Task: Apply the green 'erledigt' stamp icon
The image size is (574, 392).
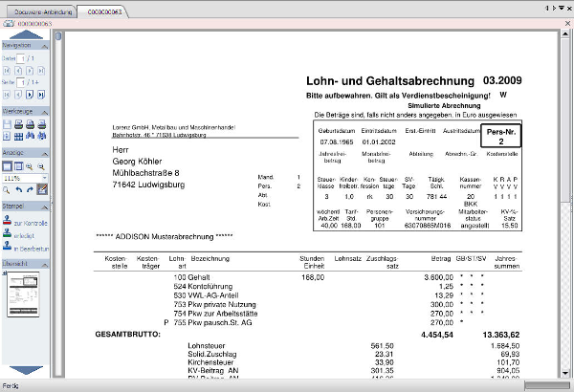Action: 7,233
